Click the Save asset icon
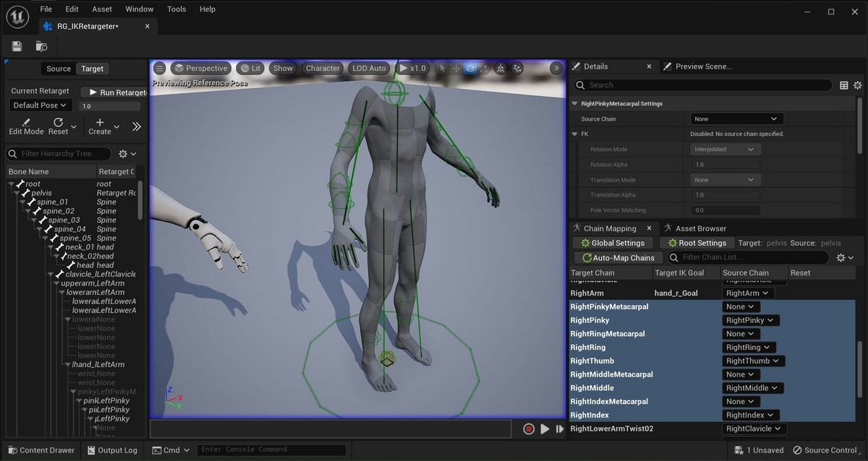Viewport: 868px width, 461px height. [17, 46]
